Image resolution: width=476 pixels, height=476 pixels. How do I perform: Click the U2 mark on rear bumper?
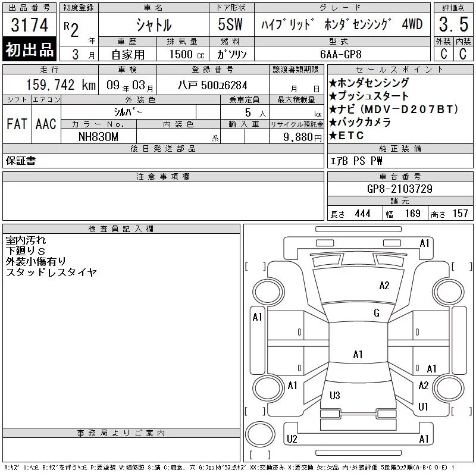pos(292,439)
